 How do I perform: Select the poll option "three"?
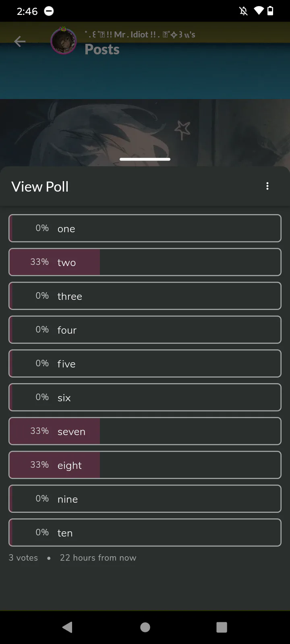(x=145, y=296)
